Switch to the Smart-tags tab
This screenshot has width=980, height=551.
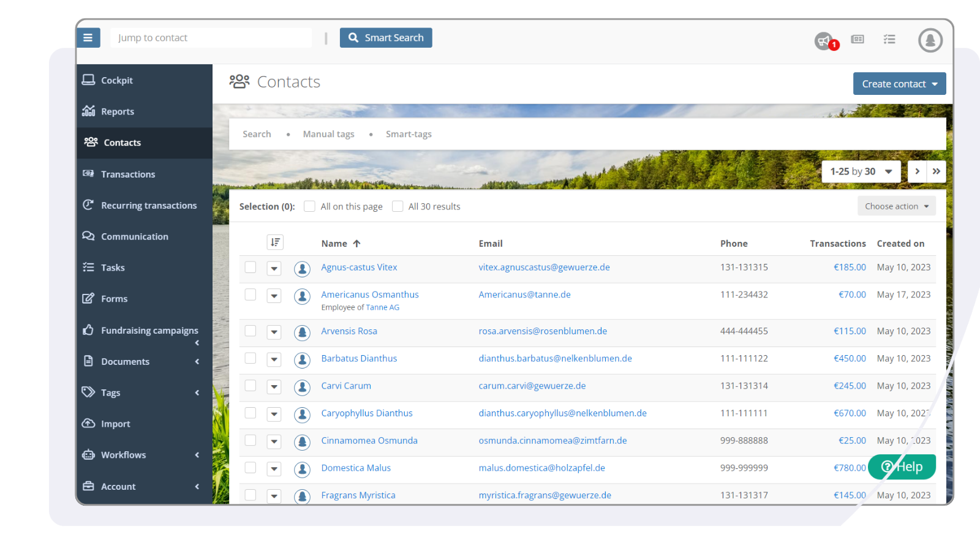tap(408, 133)
